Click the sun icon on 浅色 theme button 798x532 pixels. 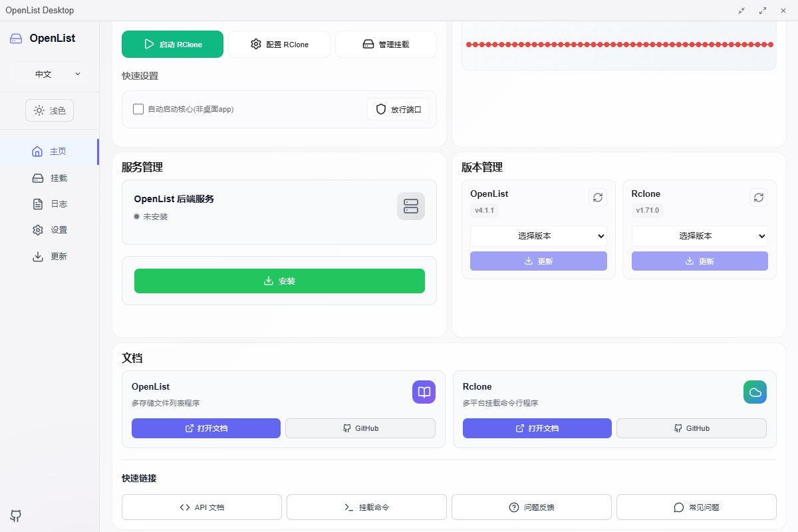tap(39, 110)
